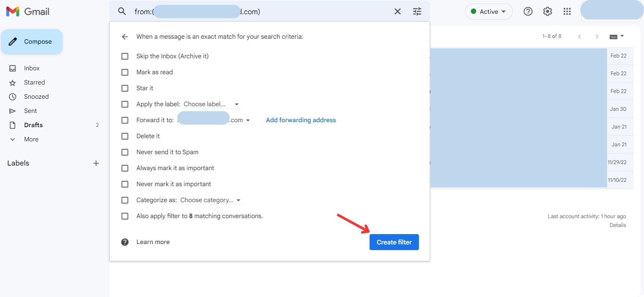Open the Support help icon
Screen dimensions: 644x297
(x=528, y=11)
